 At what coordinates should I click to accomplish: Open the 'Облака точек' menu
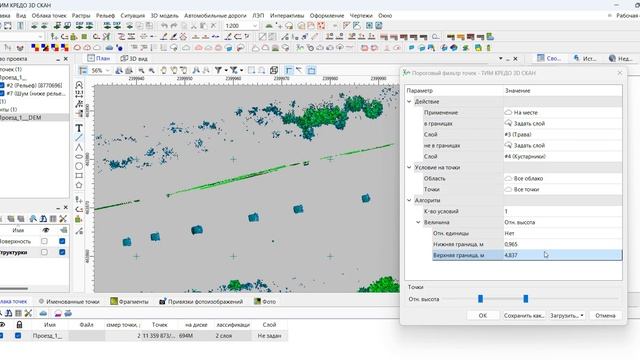[49, 16]
